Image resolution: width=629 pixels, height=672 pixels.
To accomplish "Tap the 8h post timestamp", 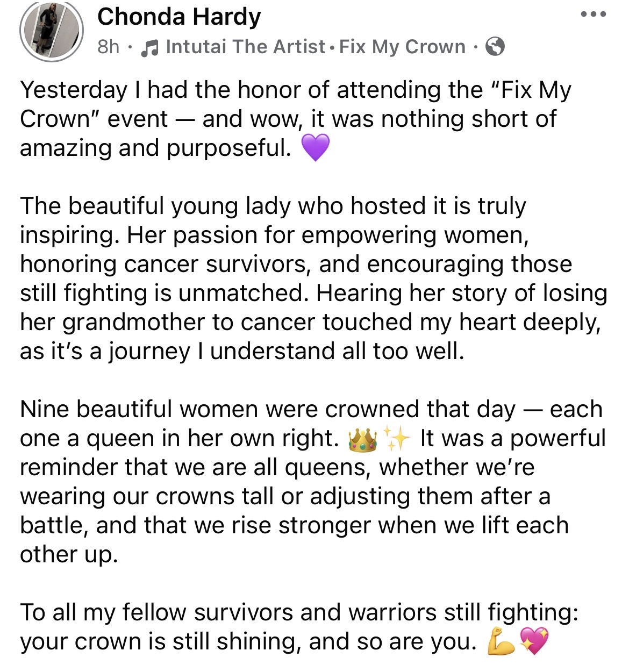I will [108, 47].
